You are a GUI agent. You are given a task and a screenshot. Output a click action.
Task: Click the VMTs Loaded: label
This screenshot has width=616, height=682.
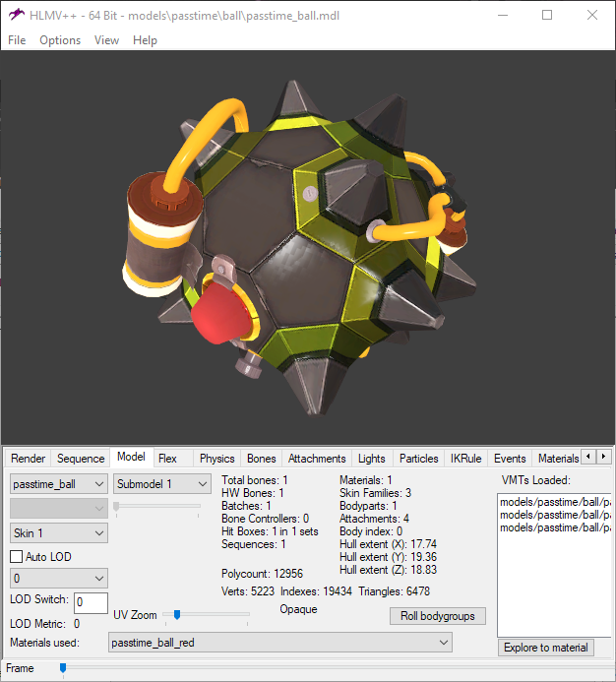[x=536, y=480]
